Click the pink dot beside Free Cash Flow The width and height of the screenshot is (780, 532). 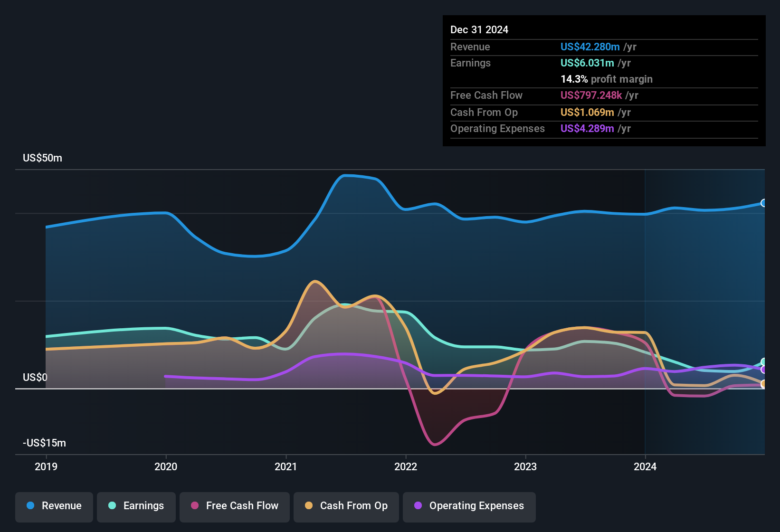pyautogui.click(x=195, y=506)
